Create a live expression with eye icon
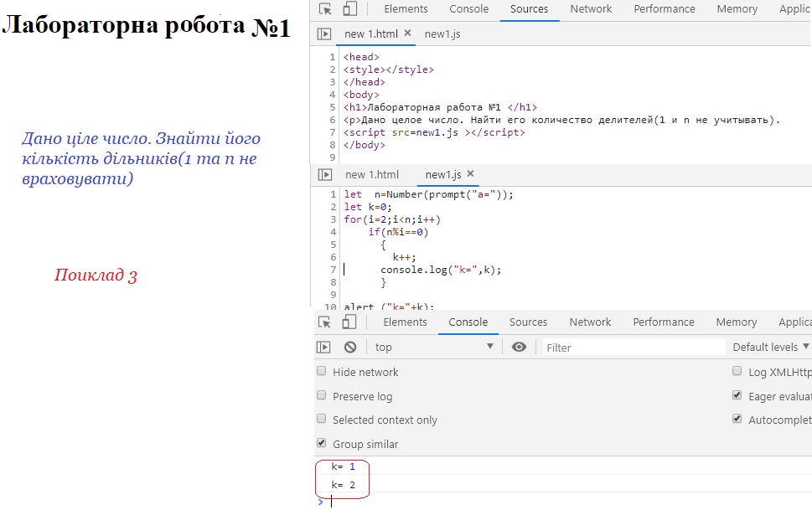This screenshot has height=510, width=812. coord(519,347)
